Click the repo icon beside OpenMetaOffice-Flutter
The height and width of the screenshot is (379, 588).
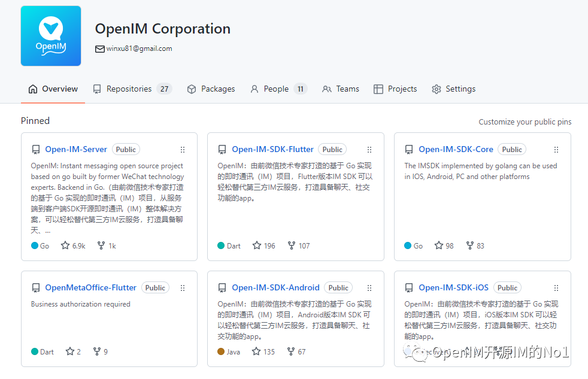coord(36,287)
